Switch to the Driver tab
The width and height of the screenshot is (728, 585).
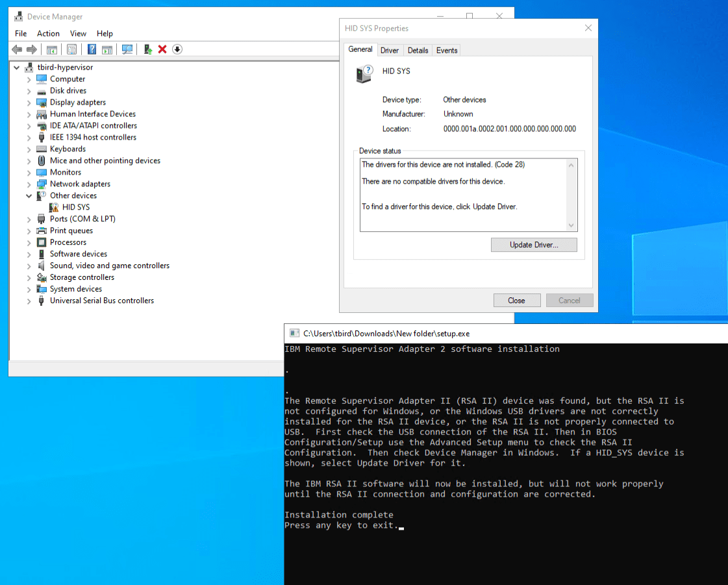click(390, 50)
